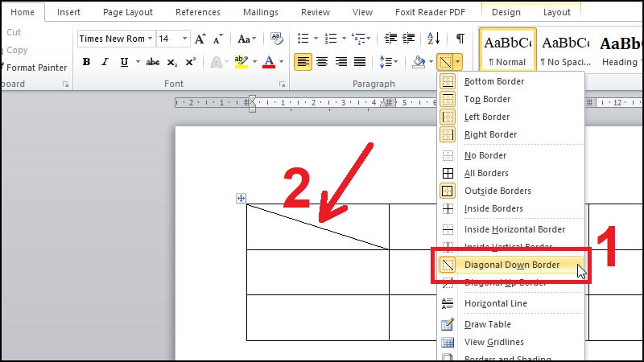Open highlight color dropdown arrow
644x362 pixels.
254,62
